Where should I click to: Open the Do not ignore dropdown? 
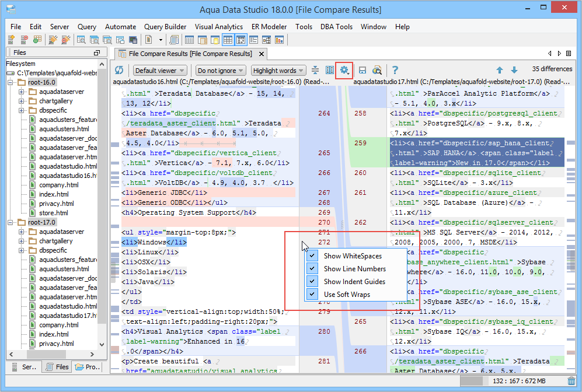pos(220,71)
